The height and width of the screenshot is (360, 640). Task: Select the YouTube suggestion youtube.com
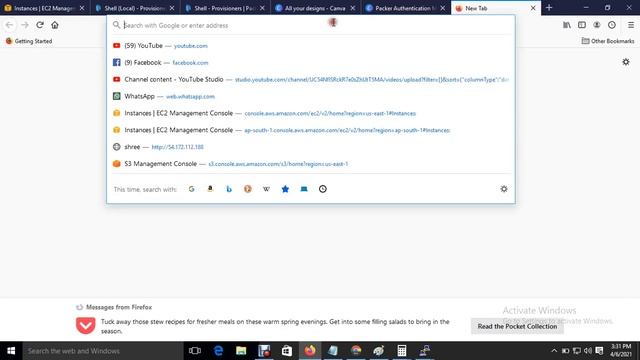point(311,46)
